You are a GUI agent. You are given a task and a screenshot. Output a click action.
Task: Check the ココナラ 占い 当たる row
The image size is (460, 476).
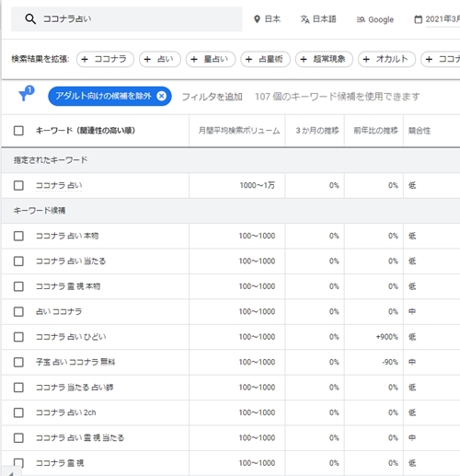[18, 261]
